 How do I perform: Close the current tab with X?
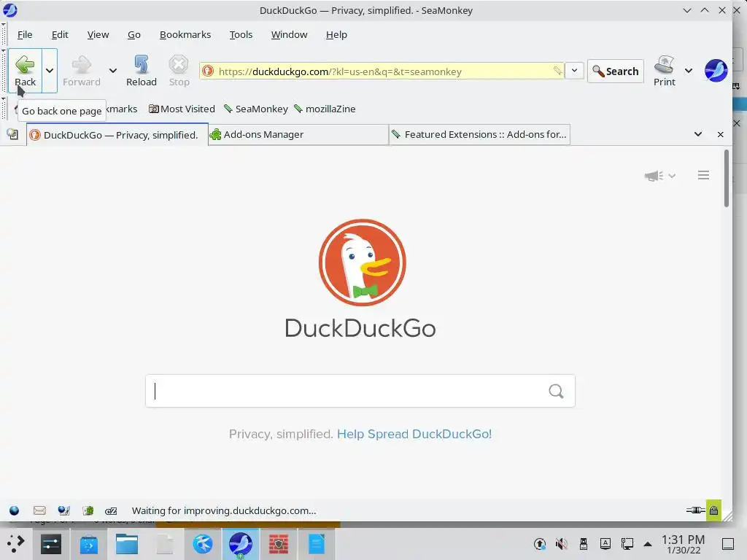click(720, 135)
